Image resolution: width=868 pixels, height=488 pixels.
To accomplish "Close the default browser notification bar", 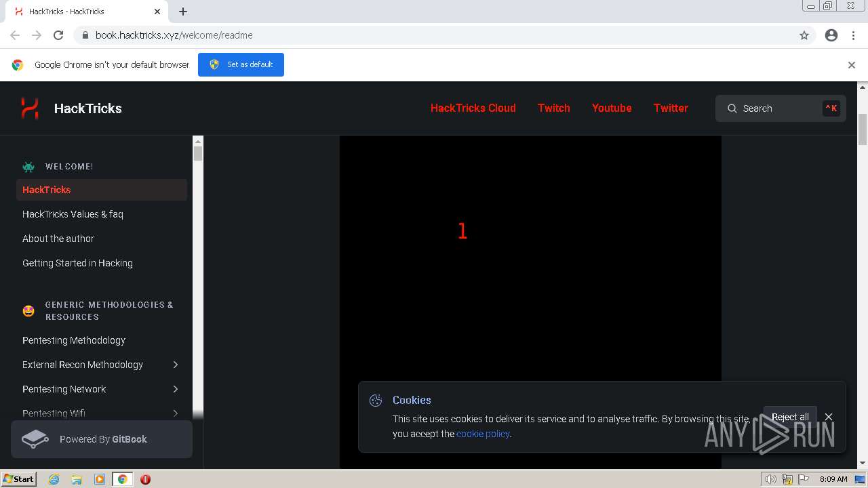I will click(x=852, y=65).
